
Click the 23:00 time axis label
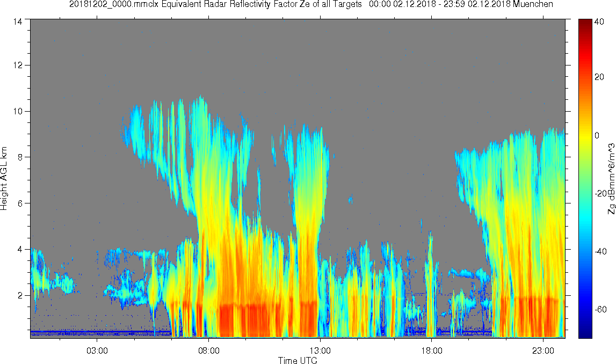pos(543,351)
